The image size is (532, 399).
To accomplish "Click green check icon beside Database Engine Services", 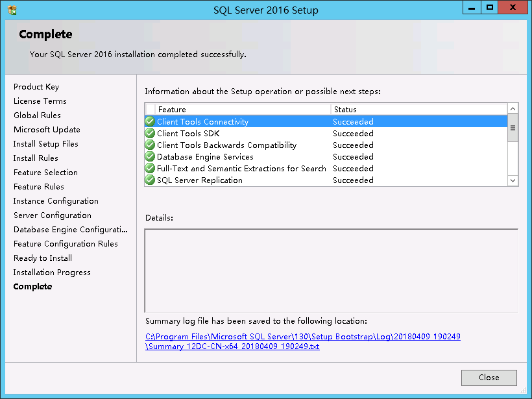I will click(x=150, y=157).
